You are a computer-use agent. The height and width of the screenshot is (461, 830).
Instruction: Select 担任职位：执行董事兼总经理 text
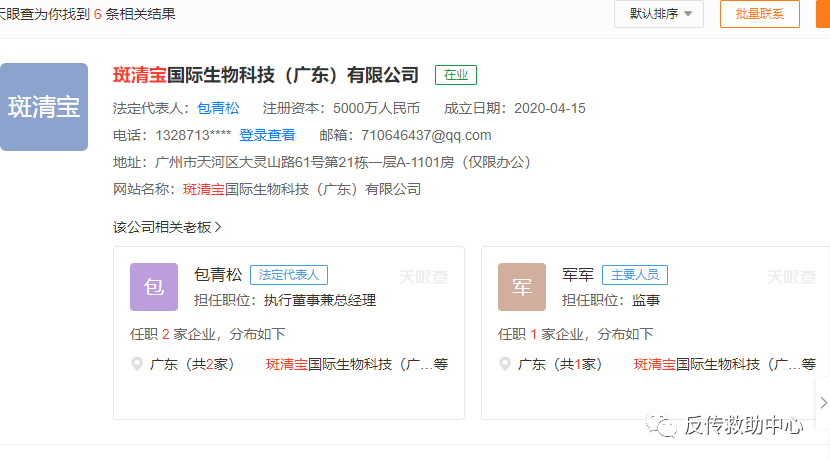click(285, 300)
